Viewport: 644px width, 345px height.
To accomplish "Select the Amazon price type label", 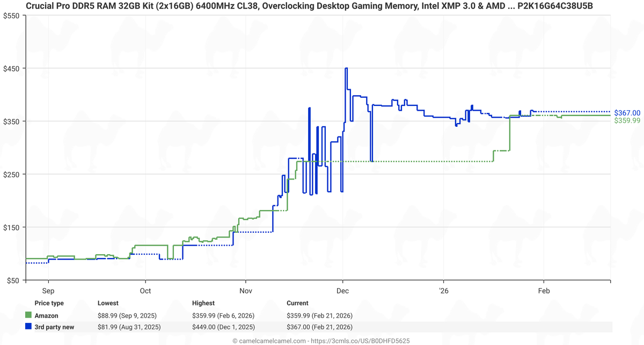I will (x=46, y=316).
